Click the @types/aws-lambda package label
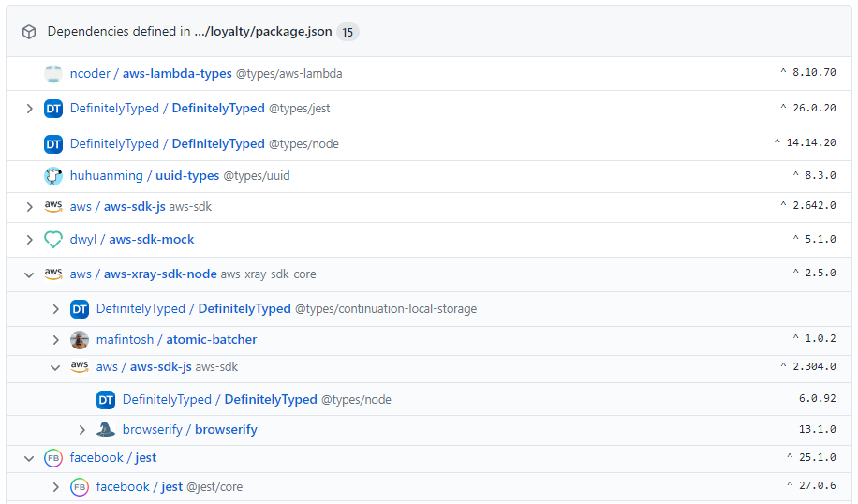This screenshot has width=858, height=504. pyautogui.click(x=288, y=74)
